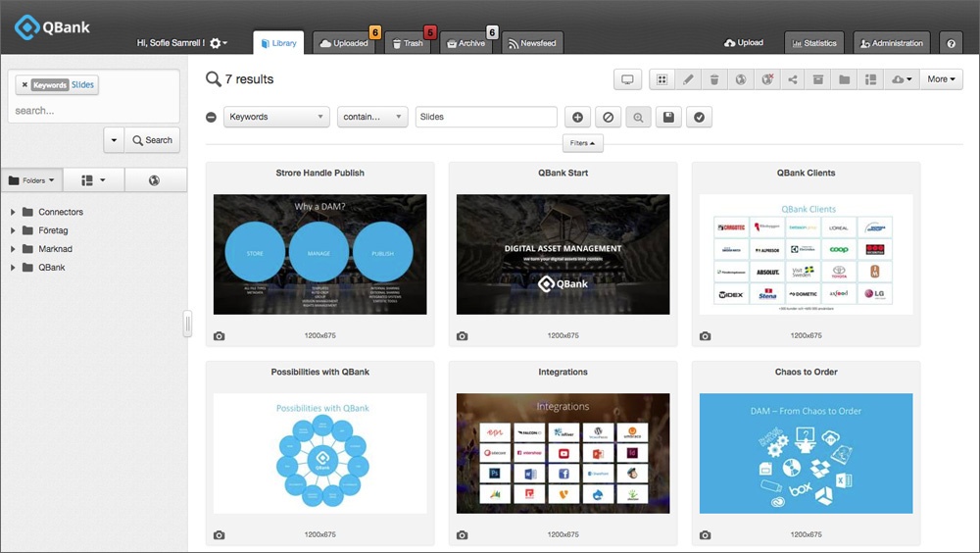The height and width of the screenshot is (553, 980).
Task: Click the Slides filter value field
Action: pos(486,117)
